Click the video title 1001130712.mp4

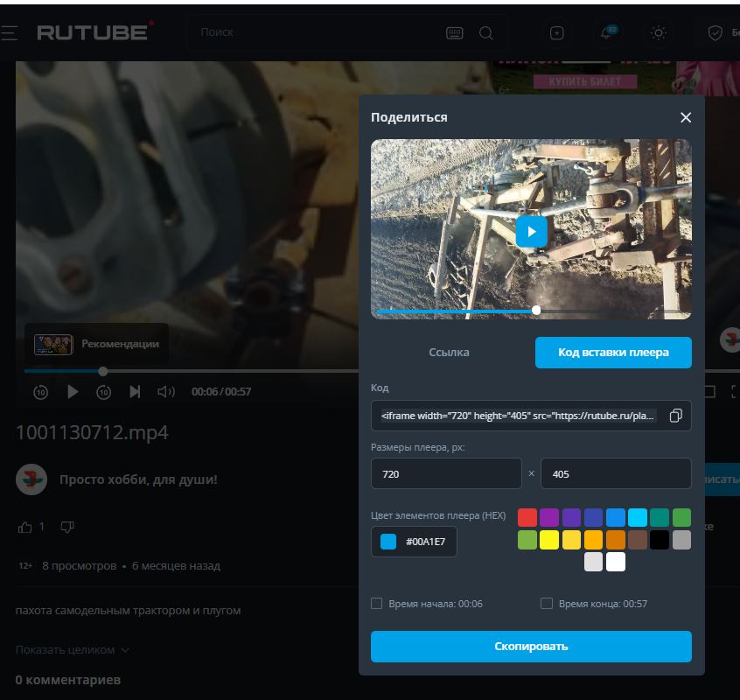[x=92, y=432]
